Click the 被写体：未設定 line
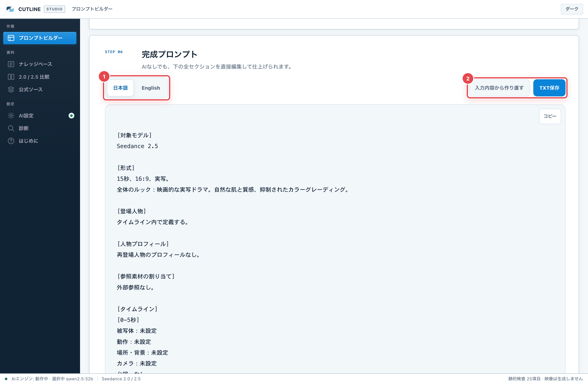 137,331
